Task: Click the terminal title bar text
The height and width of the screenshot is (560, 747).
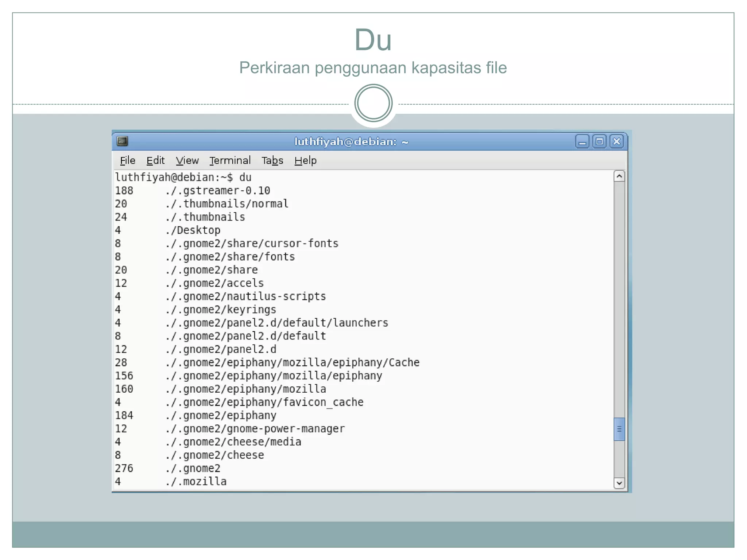Action: tap(351, 141)
